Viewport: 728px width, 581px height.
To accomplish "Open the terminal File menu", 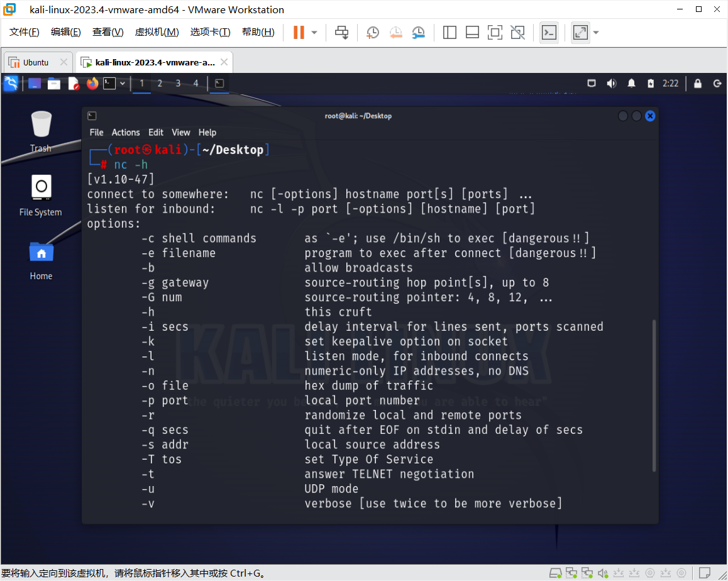I will click(97, 133).
